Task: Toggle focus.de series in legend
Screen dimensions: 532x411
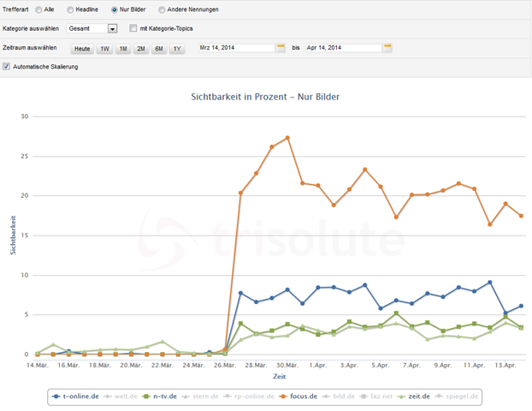Action: [298, 396]
